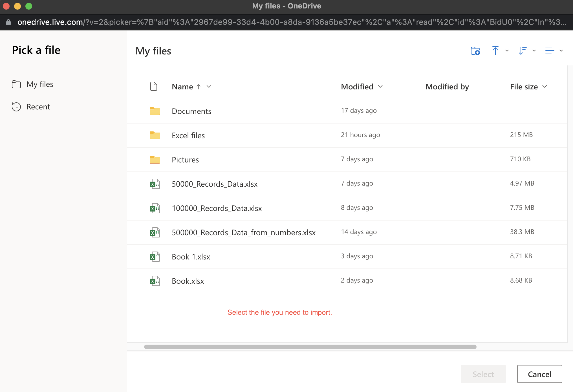Click the Excel icon for 50000_Records_Data.xlsx

point(155,184)
